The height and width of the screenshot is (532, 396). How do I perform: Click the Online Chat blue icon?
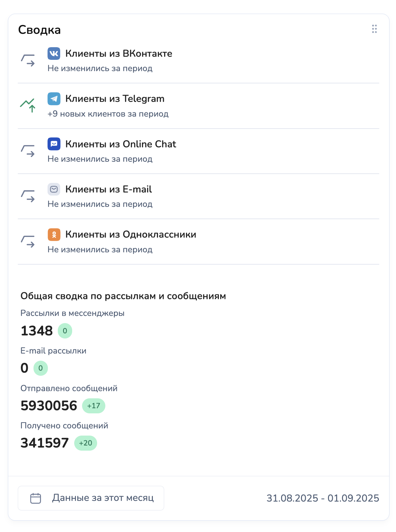pos(54,144)
